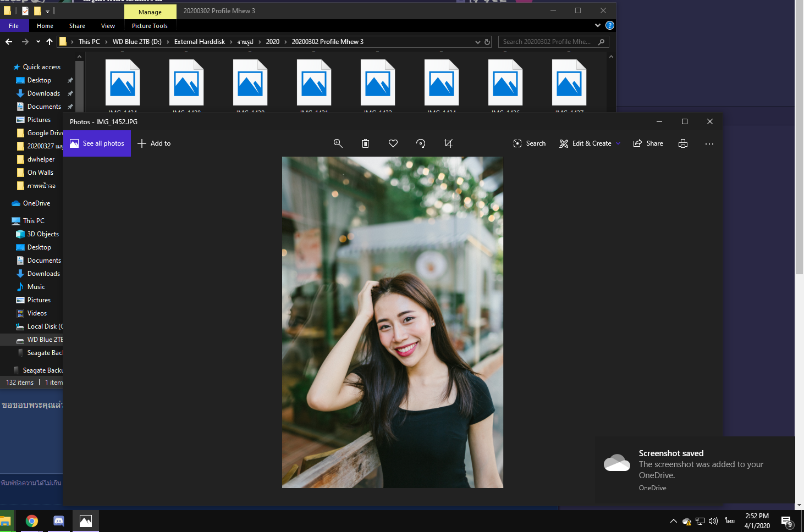Expand the Edit & Create dropdown
The image size is (804, 532).
pyautogui.click(x=618, y=143)
